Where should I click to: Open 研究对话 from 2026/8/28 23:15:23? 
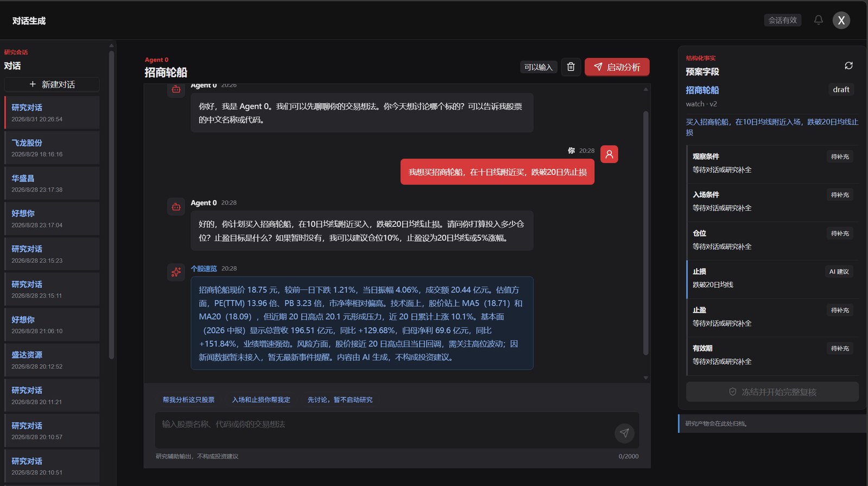tap(52, 254)
